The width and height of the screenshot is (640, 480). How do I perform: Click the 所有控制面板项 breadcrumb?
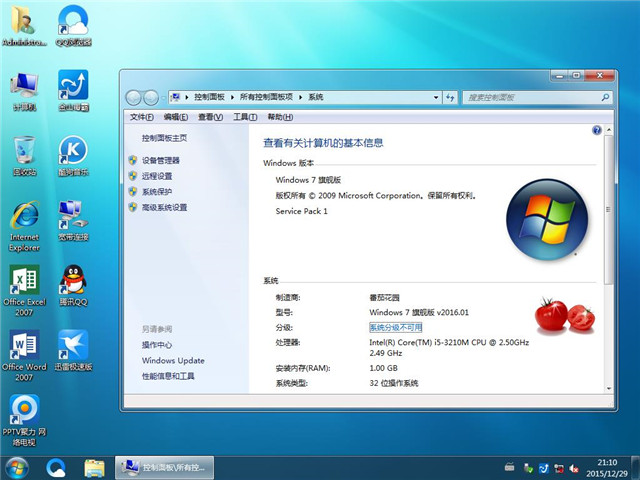(x=266, y=97)
